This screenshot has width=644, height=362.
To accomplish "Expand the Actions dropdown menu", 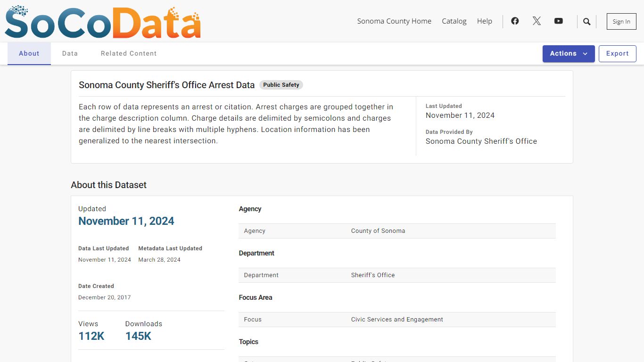I will 569,54.
